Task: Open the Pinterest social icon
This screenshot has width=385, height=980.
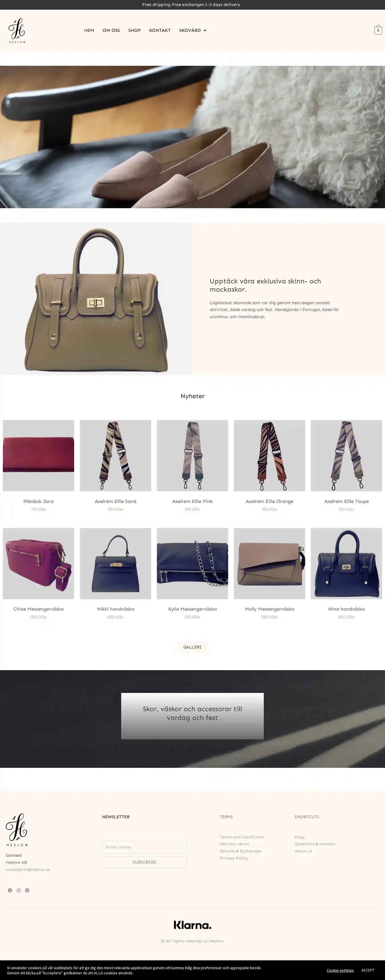Action: [27, 890]
